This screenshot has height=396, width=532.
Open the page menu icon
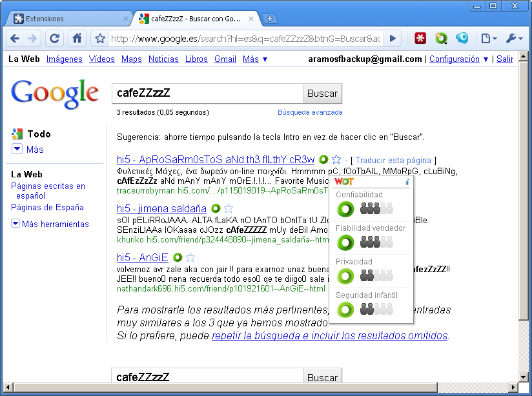[x=489, y=38]
